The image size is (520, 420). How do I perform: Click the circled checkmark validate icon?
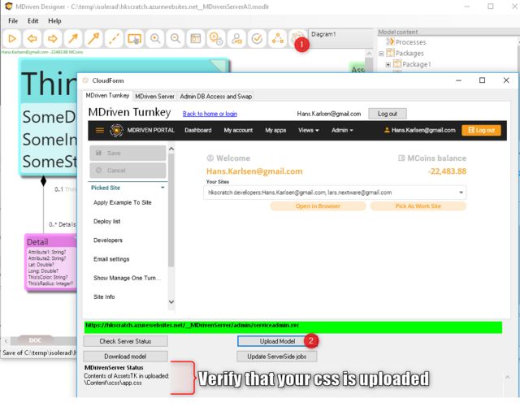[x=257, y=38]
